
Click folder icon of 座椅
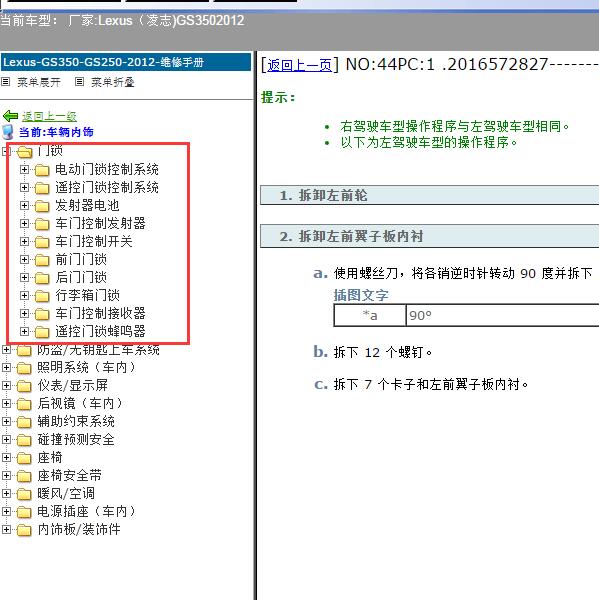point(24,458)
